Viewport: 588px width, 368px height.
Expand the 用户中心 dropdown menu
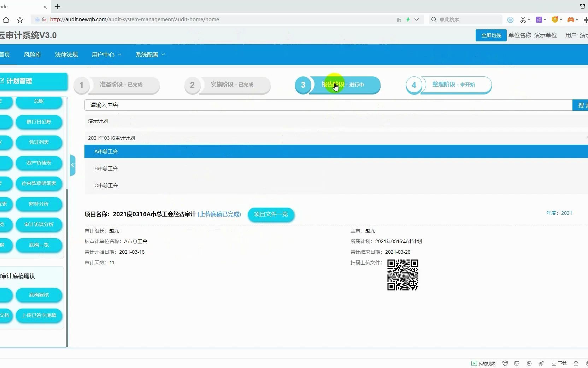click(x=106, y=54)
